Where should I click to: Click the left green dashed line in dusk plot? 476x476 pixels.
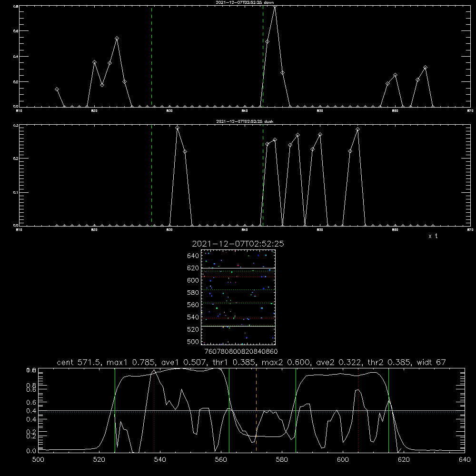151,176
